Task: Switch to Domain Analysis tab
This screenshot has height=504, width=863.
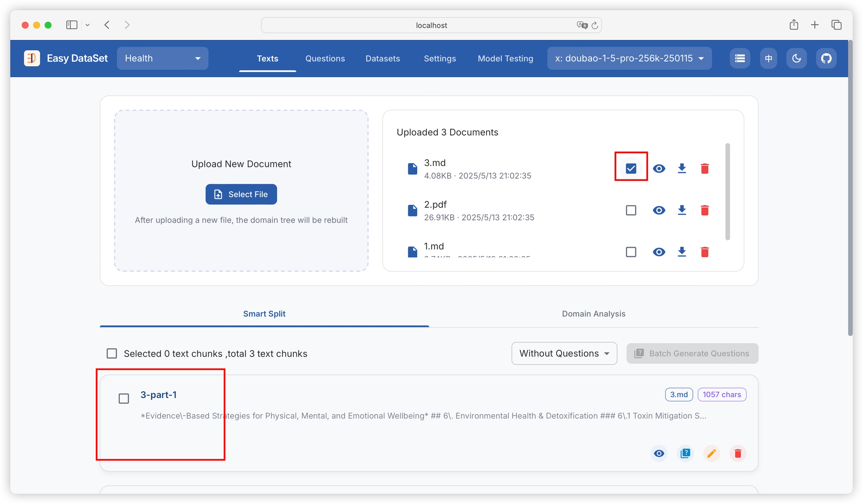Action: (x=593, y=314)
